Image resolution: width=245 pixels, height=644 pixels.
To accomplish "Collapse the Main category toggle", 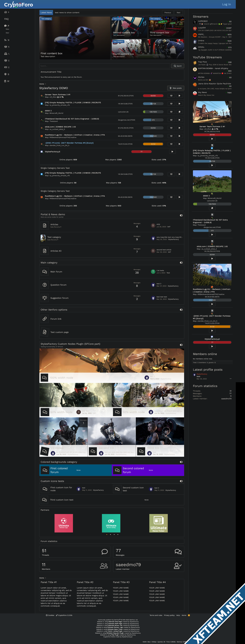I will pos(181,263).
